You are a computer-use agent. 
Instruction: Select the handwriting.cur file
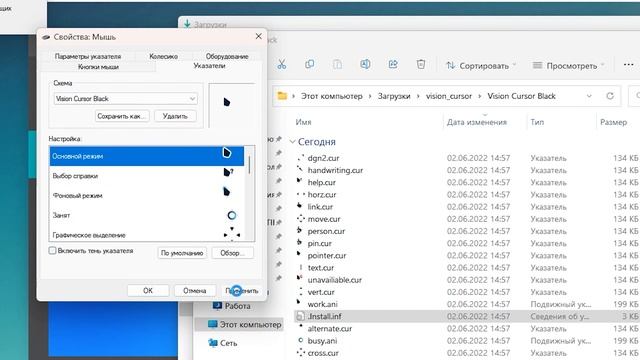point(335,170)
